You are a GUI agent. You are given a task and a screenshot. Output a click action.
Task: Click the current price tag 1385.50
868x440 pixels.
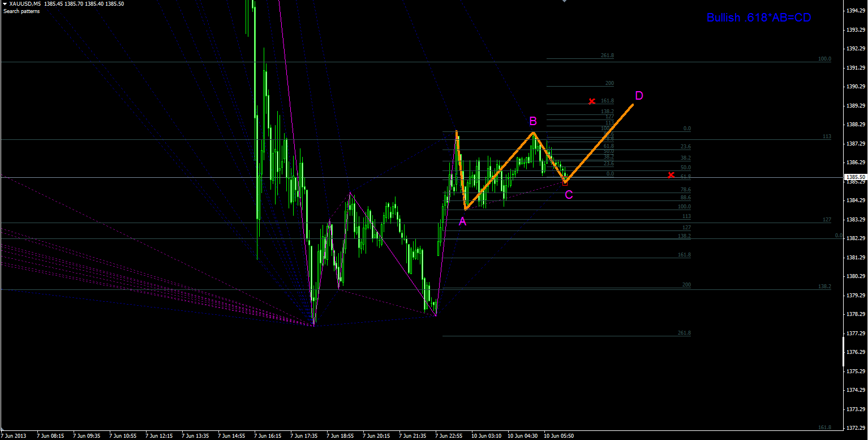[x=856, y=177]
